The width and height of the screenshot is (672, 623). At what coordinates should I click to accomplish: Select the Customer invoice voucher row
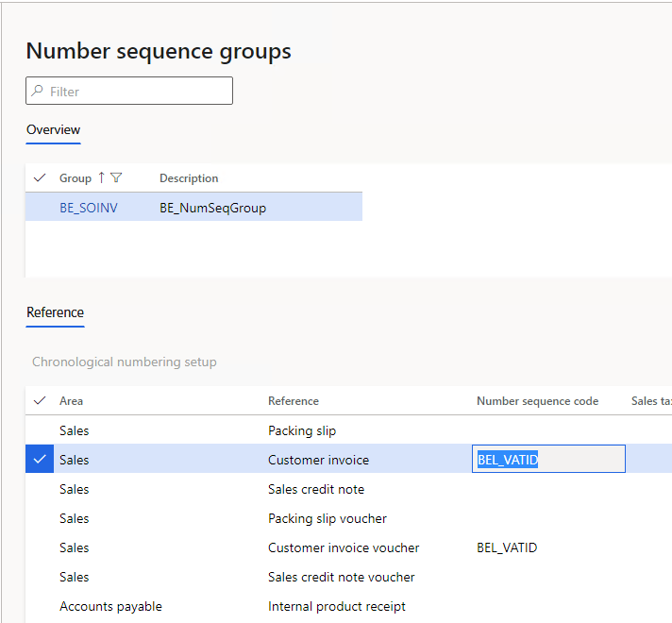tap(344, 547)
